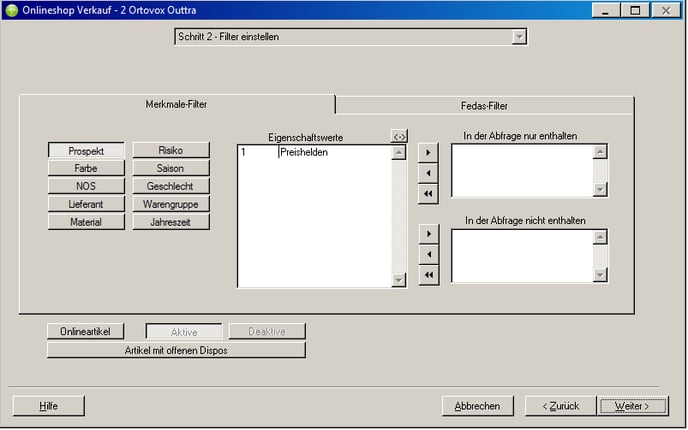Select the Farbe attribute button
Viewport: 688px width, 430px height.
[86, 168]
